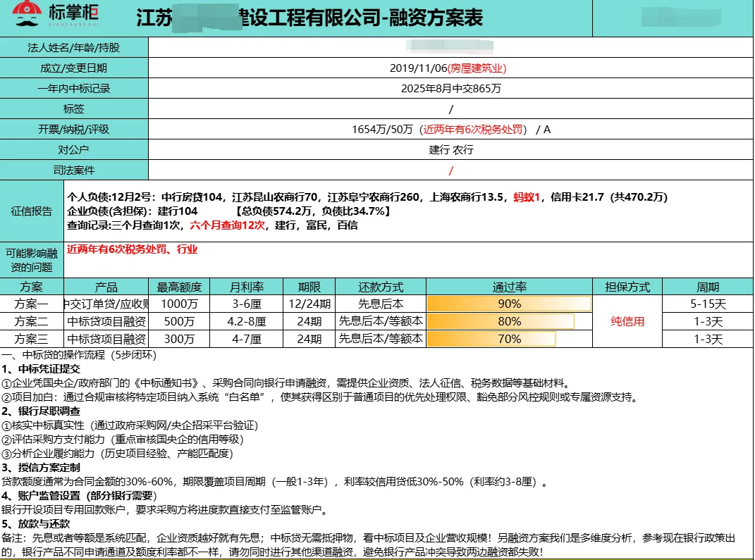
Task: Click the 个人负债 line in the credit report
Action: pos(367,197)
